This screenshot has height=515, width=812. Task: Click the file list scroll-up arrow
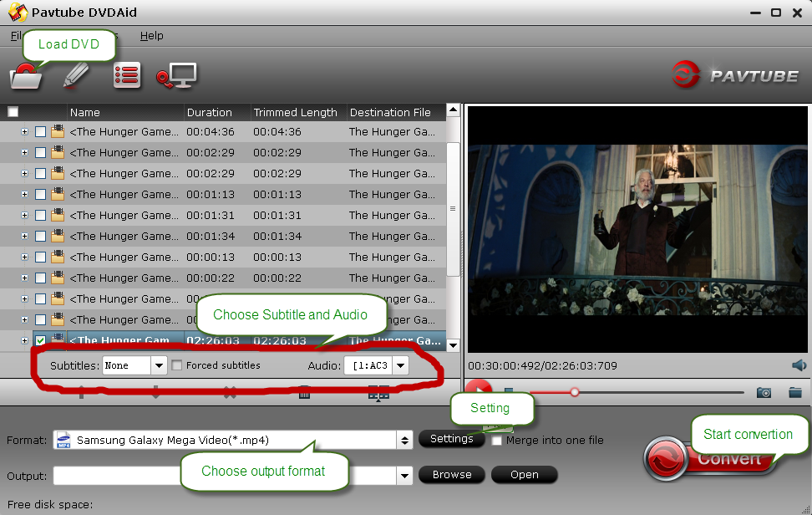(453, 110)
